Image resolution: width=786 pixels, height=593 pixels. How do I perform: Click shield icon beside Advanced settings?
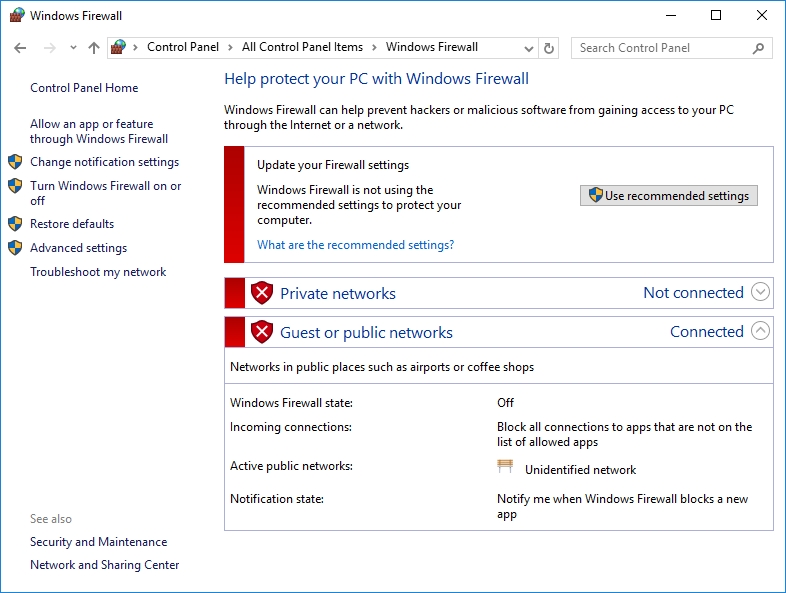pos(15,248)
